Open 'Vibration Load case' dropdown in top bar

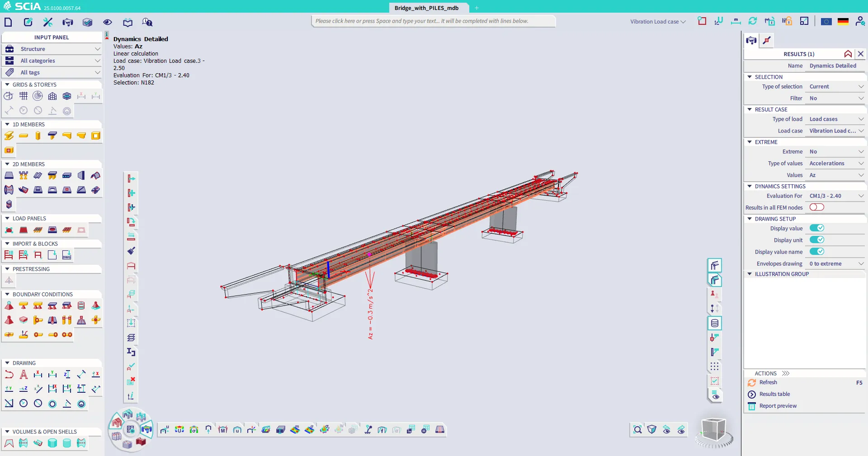click(x=658, y=22)
